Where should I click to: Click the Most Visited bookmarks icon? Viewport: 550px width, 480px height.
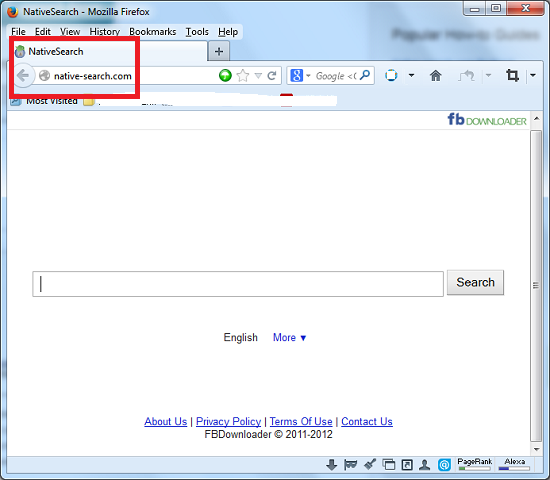15,102
